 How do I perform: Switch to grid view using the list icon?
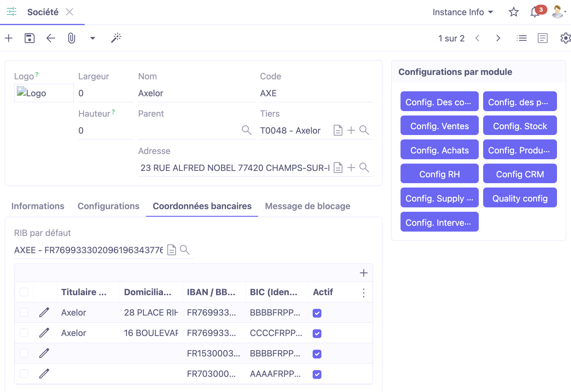522,38
